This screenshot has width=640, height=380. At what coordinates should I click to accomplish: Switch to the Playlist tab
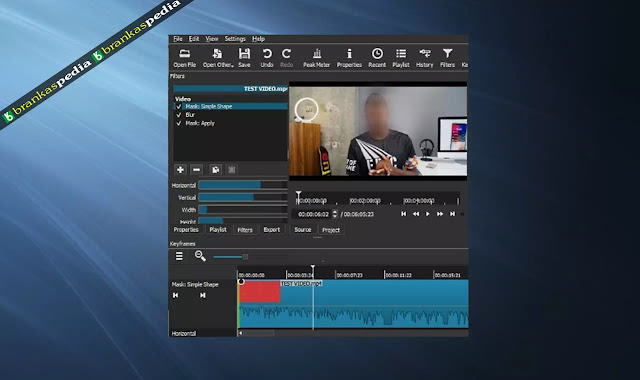(218, 230)
